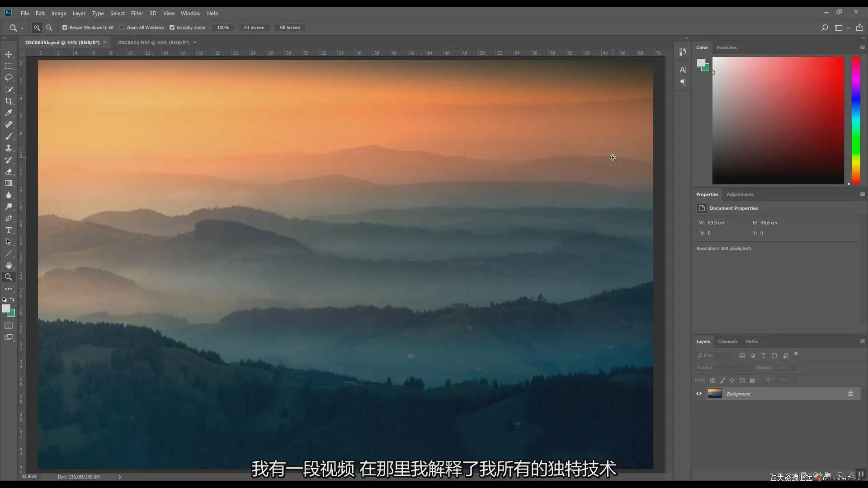Select the Gradient tool

tap(9, 183)
